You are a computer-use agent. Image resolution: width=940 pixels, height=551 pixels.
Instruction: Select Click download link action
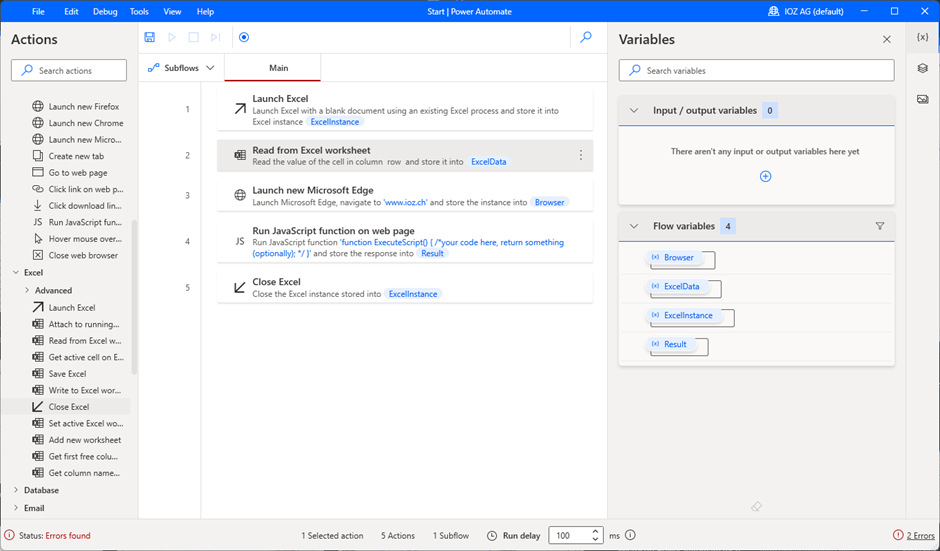[x=77, y=206]
